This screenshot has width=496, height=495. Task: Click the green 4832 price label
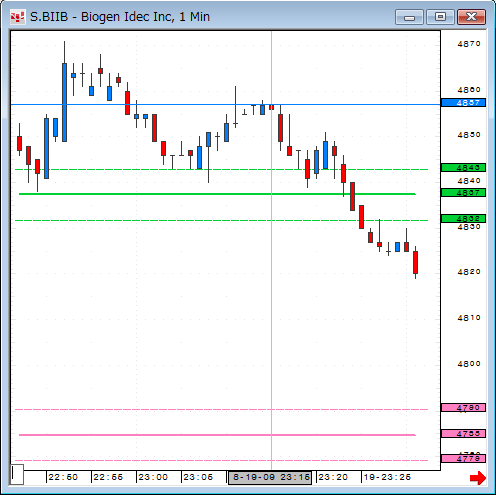[x=463, y=219]
